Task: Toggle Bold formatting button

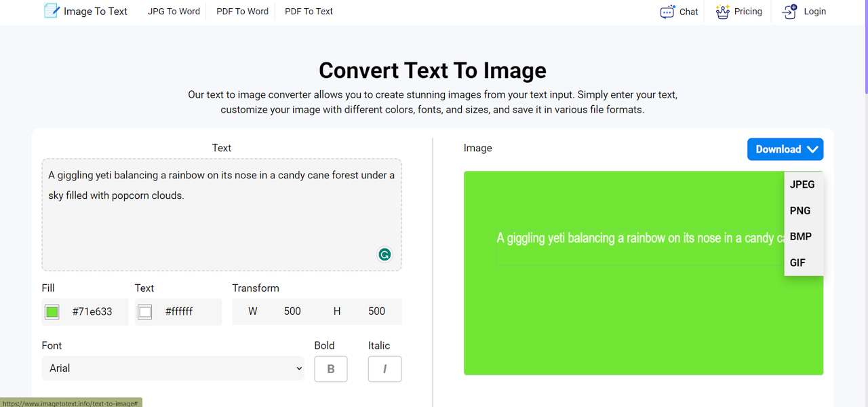Action: (x=331, y=369)
